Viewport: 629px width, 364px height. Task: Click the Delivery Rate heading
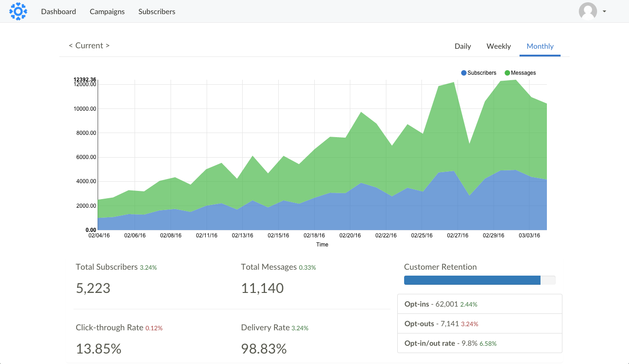tap(265, 328)
